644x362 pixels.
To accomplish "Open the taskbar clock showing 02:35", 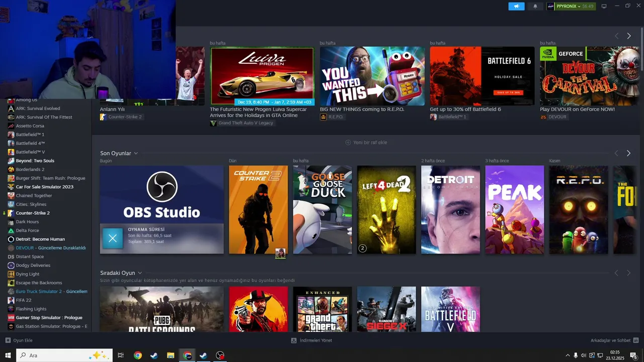I will (x=615, y=355).
